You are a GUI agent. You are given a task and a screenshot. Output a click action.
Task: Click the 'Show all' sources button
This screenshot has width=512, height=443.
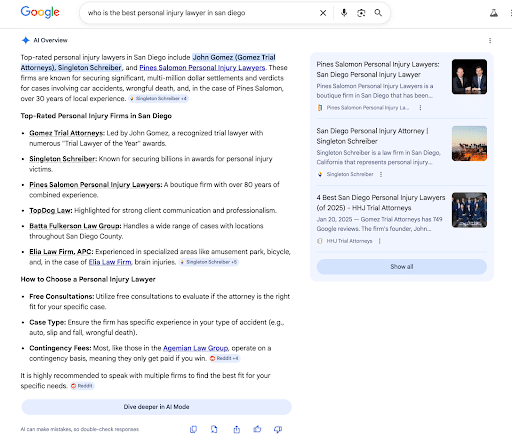tap(402, 267)
